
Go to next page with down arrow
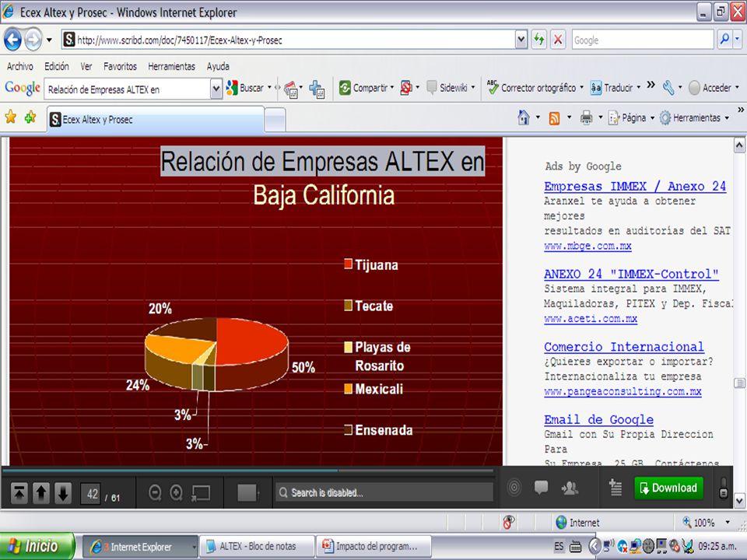pyautogui.click(x=63, y=493)
